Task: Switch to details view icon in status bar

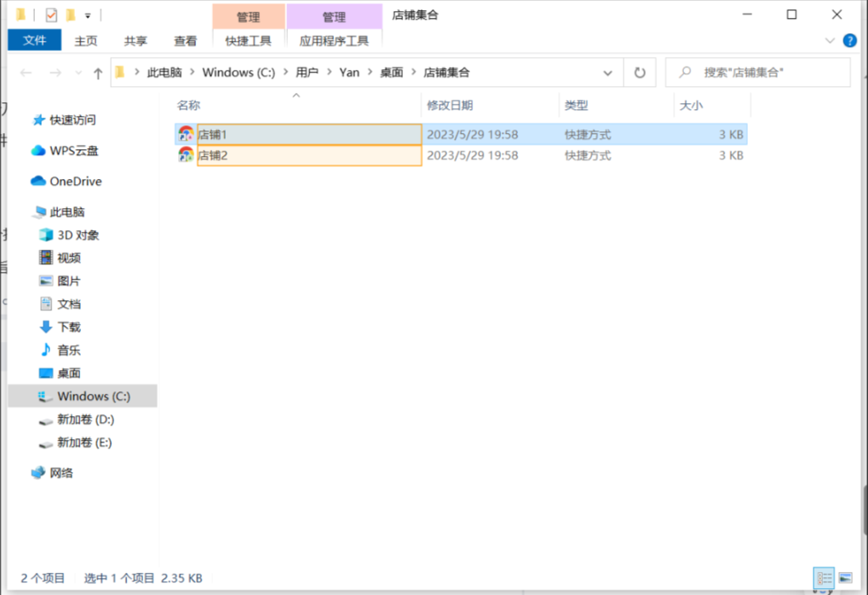Action: pos(824,579)
